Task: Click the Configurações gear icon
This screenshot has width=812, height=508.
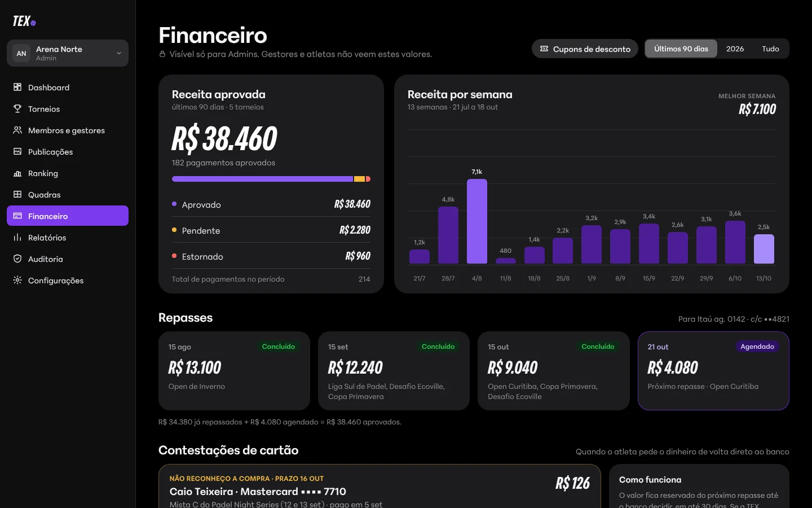Action: [x=17, y=281]
